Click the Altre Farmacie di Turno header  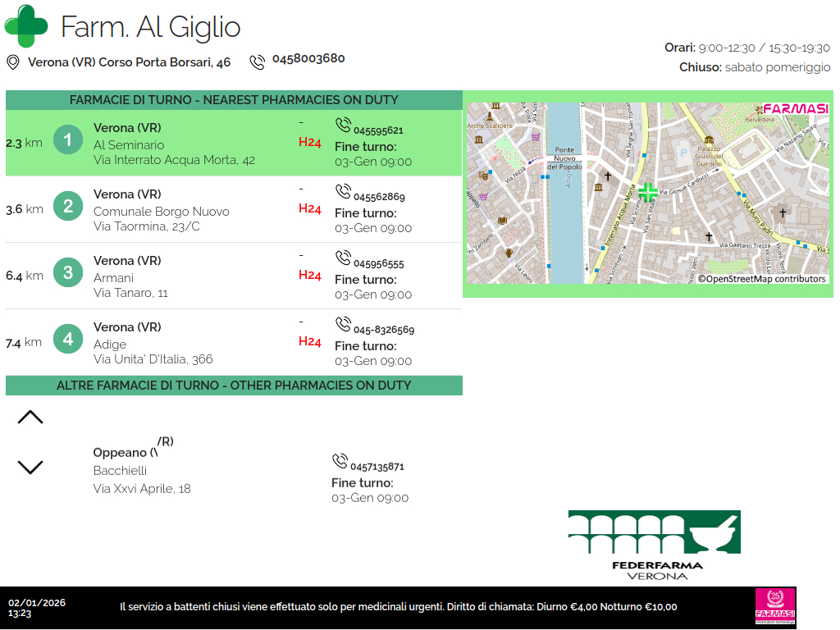[234, 386]
